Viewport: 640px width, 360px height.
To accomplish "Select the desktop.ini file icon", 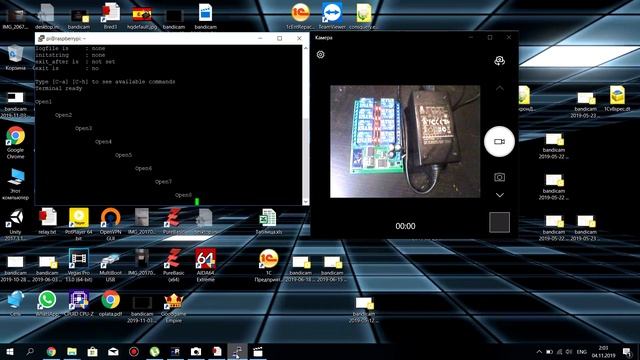I will tap(47, 16).
